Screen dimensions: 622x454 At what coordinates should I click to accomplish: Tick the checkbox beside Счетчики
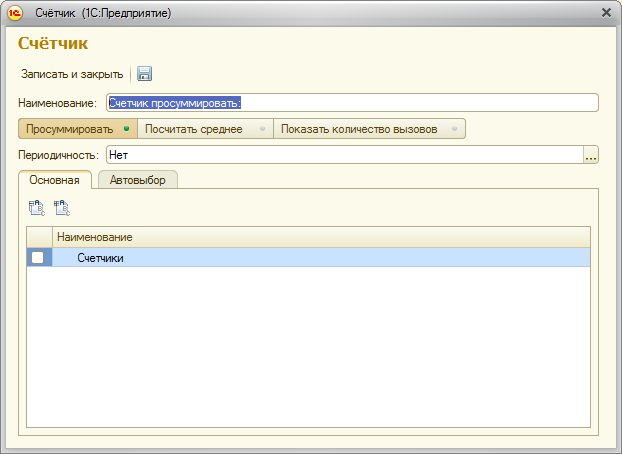(x=38, y=258)
